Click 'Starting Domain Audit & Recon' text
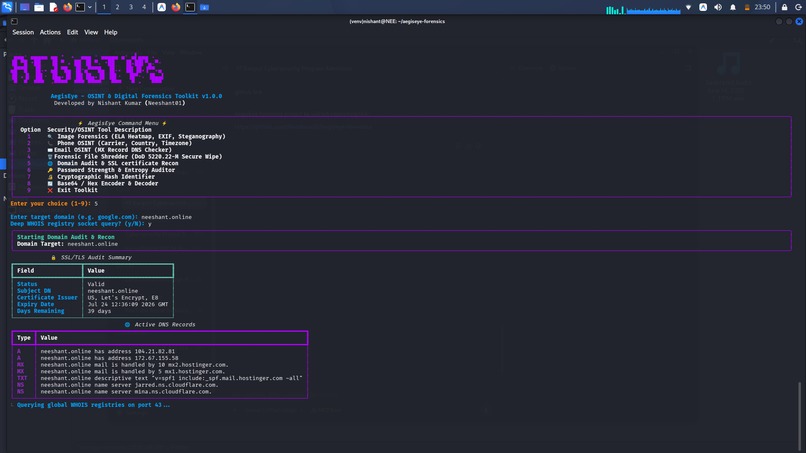The height and width of the screenshot is (453, 806). 66,237
